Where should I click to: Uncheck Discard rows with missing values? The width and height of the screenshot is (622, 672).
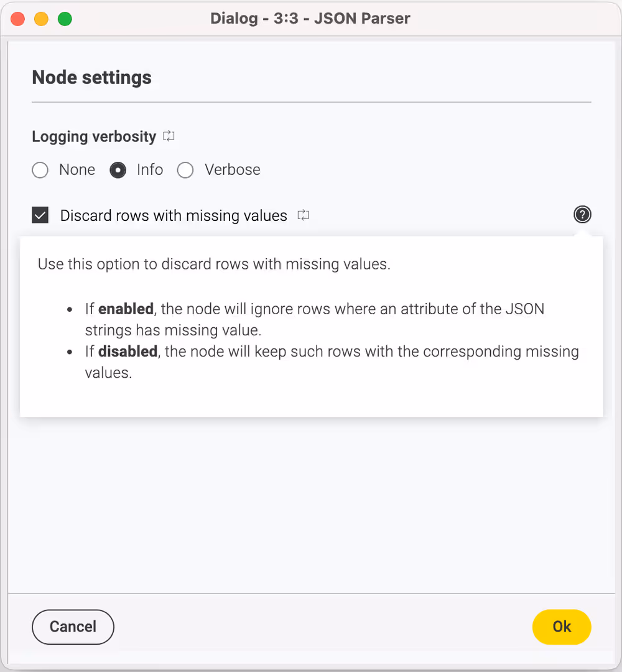[40, 215]
